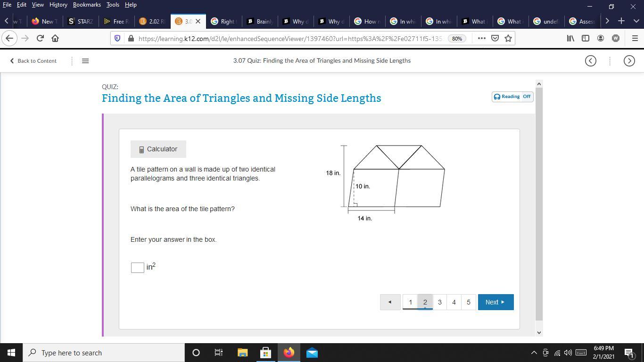This screenshot has height=362, width=644.
Task: Open the Bookmarks menu
Action: (x=87, y=5)
